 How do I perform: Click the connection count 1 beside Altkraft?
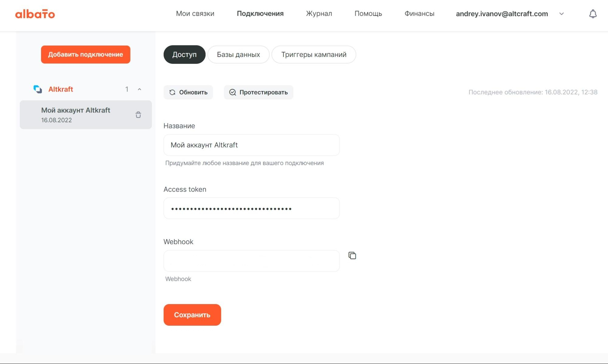coord(127,89)
